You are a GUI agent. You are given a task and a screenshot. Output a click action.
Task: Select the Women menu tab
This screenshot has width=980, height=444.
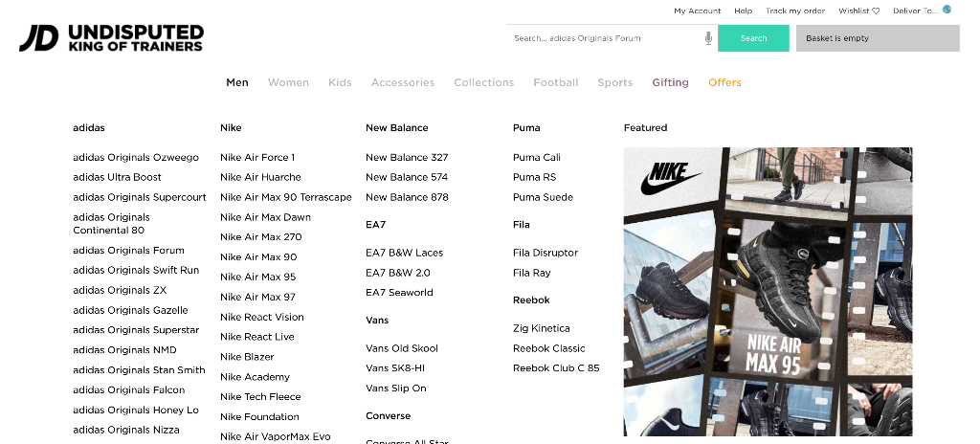288,82
